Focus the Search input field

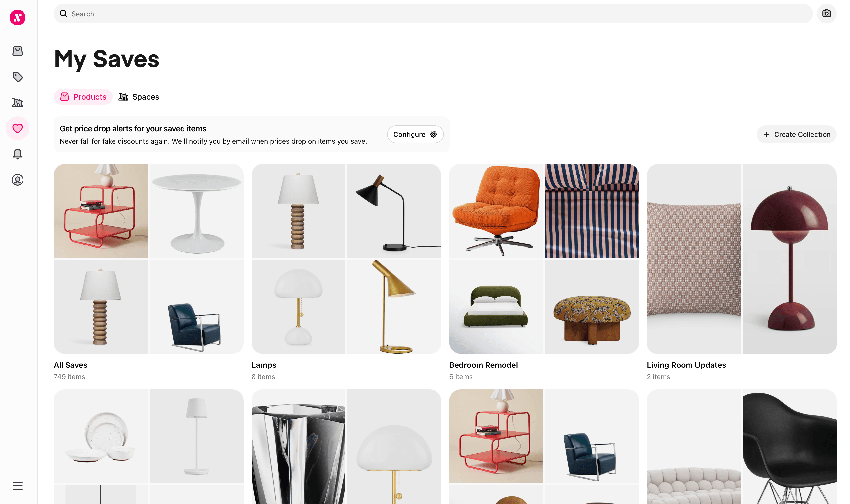point(433,14)
